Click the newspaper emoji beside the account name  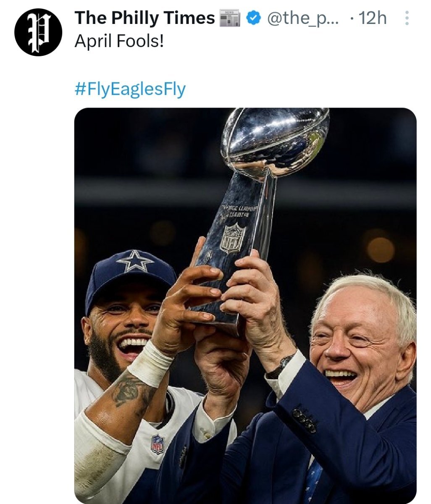click(x=230, y=18)
